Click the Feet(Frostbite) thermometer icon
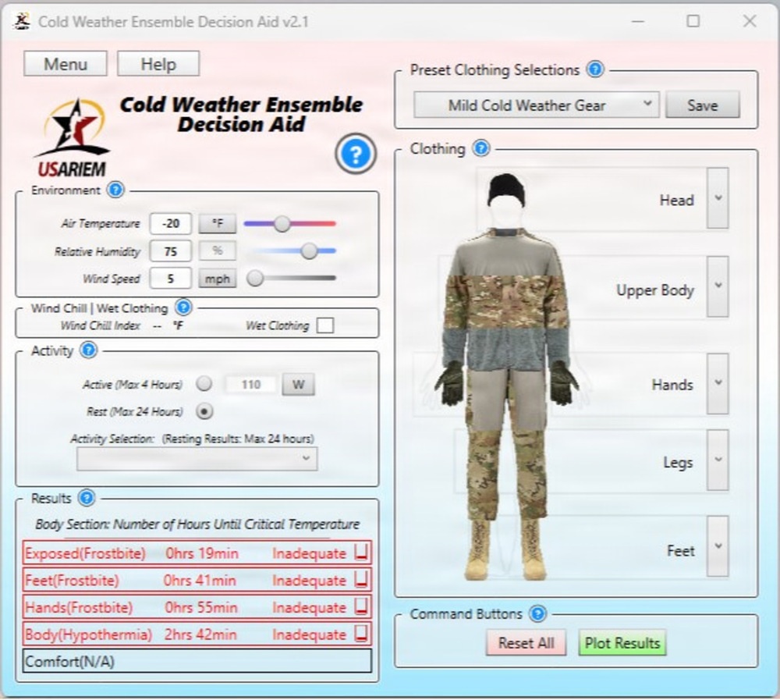 (361, 580)
